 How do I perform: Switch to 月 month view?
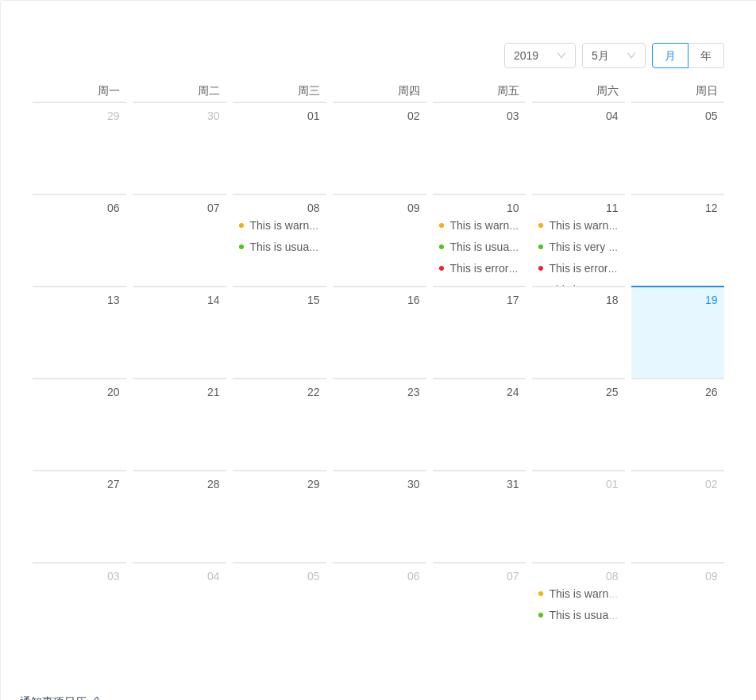click(670, 56)
